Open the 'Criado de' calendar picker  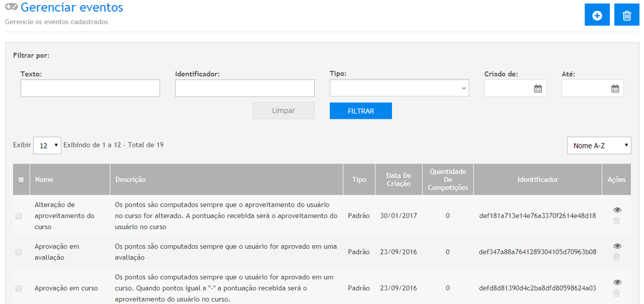(537, 89)
